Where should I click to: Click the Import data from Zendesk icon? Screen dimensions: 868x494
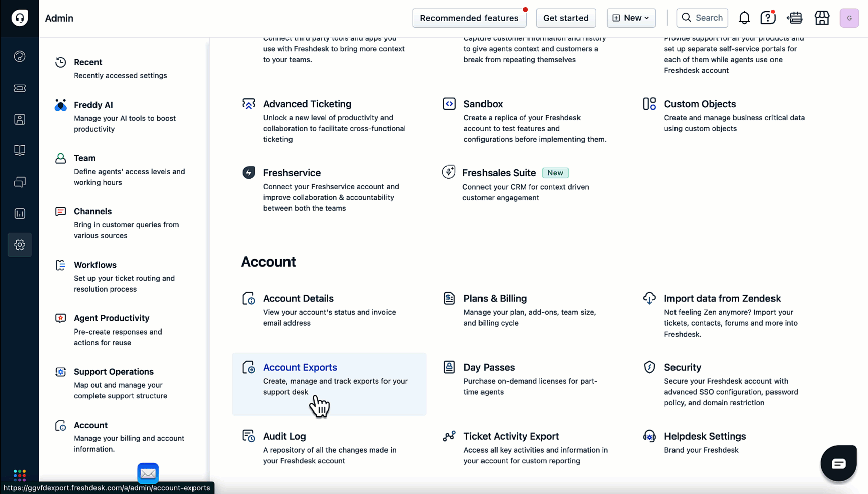[x=649, y=298]
